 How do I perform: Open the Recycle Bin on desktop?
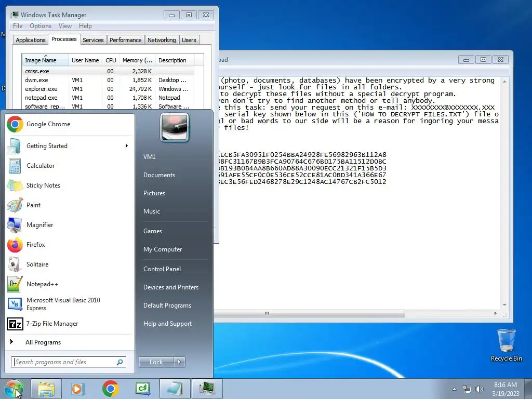pyautogui.click(x=506, y=345)
